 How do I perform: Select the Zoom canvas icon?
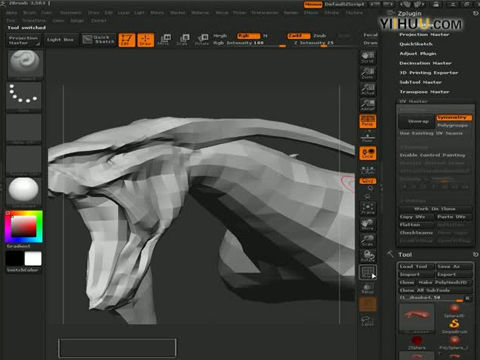click(x=368, y=73)
